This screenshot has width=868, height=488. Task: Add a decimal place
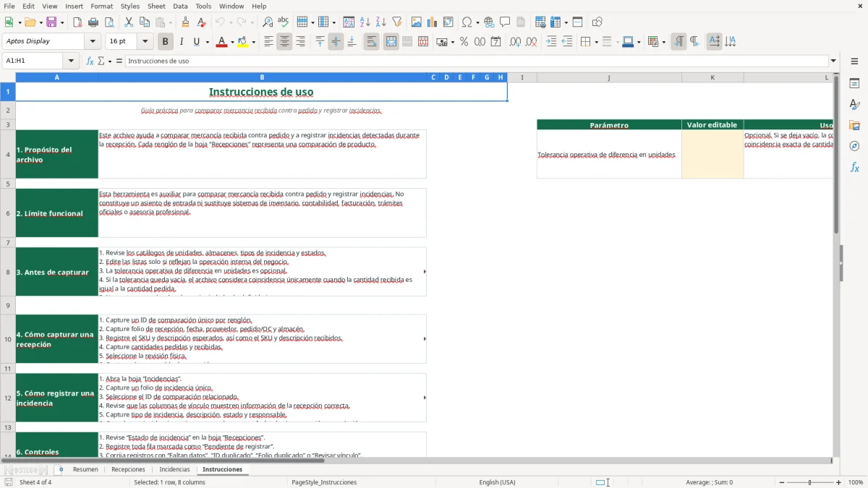515,42
